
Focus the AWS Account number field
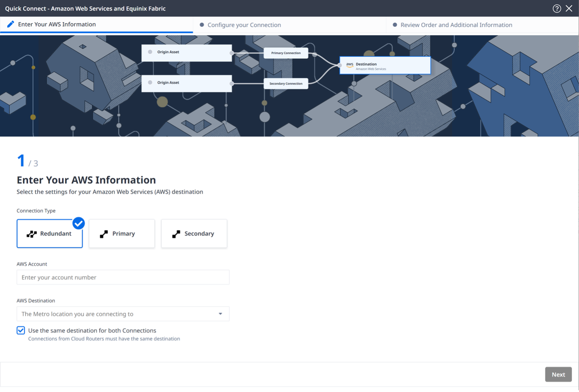(x=123, y=277)
